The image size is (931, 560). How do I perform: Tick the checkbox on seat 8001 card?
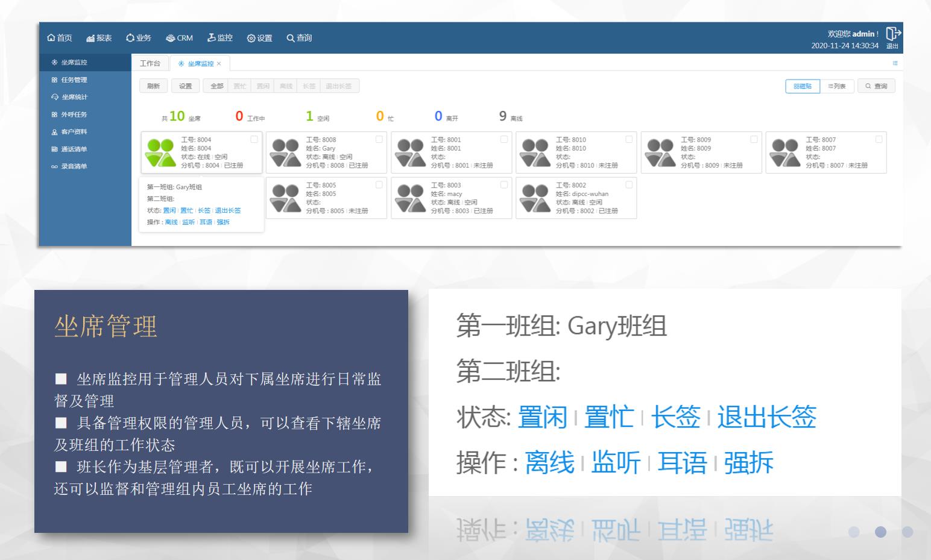504,139
